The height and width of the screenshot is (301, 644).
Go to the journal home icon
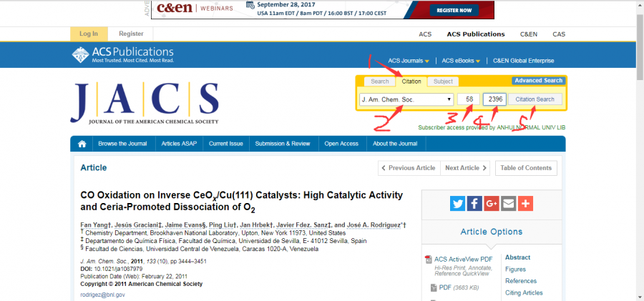(x=82, y=144)
